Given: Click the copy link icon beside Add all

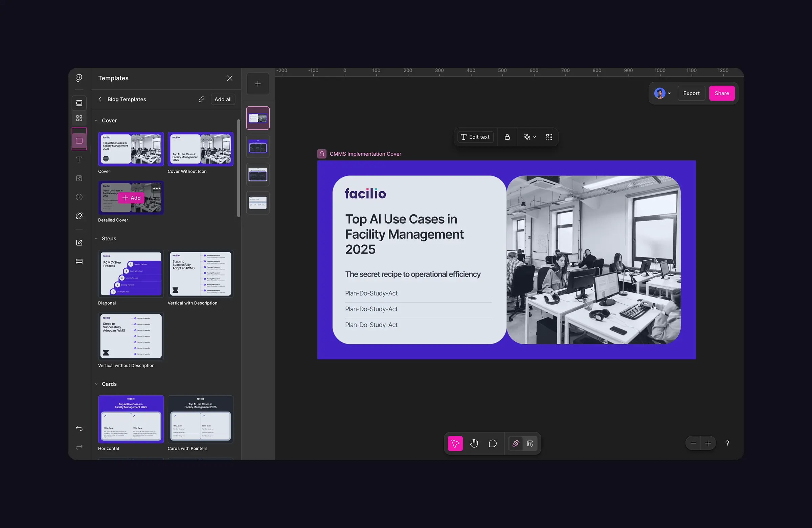Looking at the screenshot, I should (x=202, y=99).
